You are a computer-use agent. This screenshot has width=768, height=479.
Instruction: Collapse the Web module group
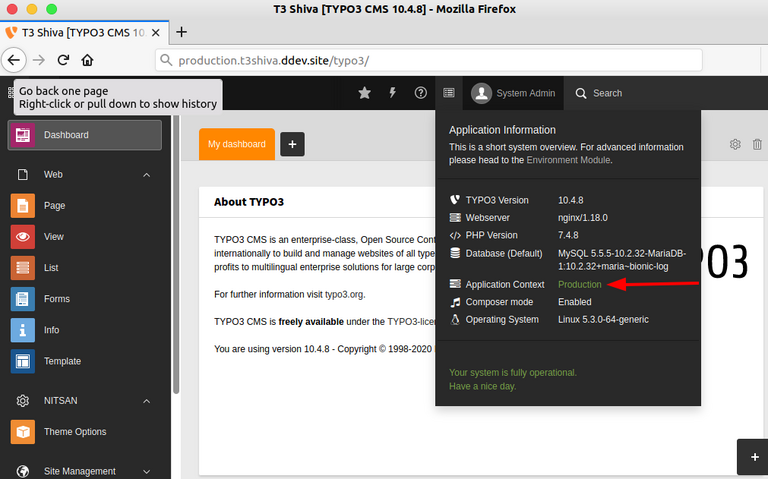coord(146,175)
